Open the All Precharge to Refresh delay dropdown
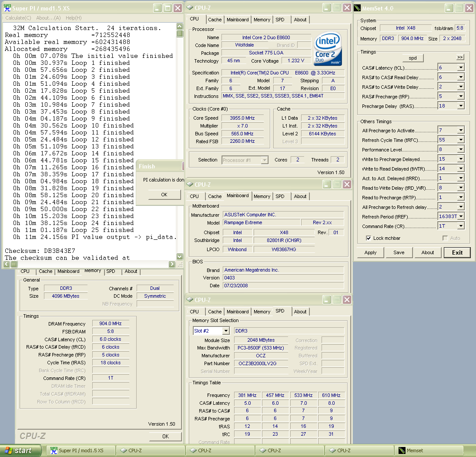Screen dimensions: 476x457 pyautogui.click(x=461, y=207)
